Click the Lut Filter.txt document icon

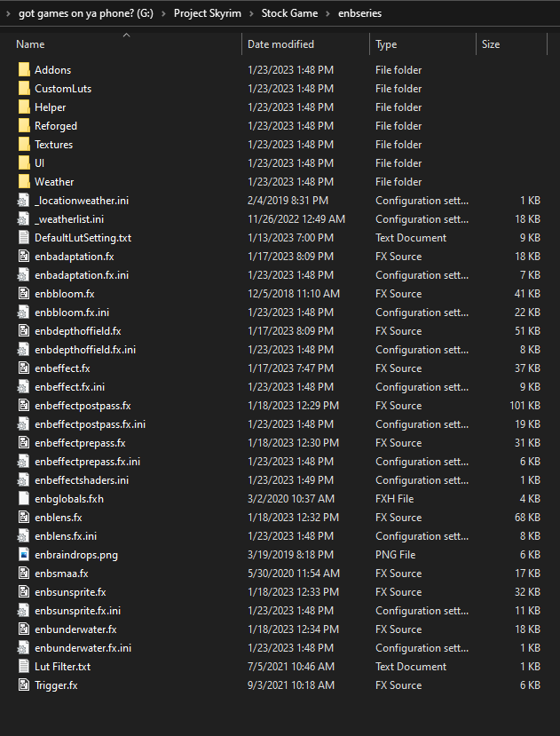(x=23, y=666)
